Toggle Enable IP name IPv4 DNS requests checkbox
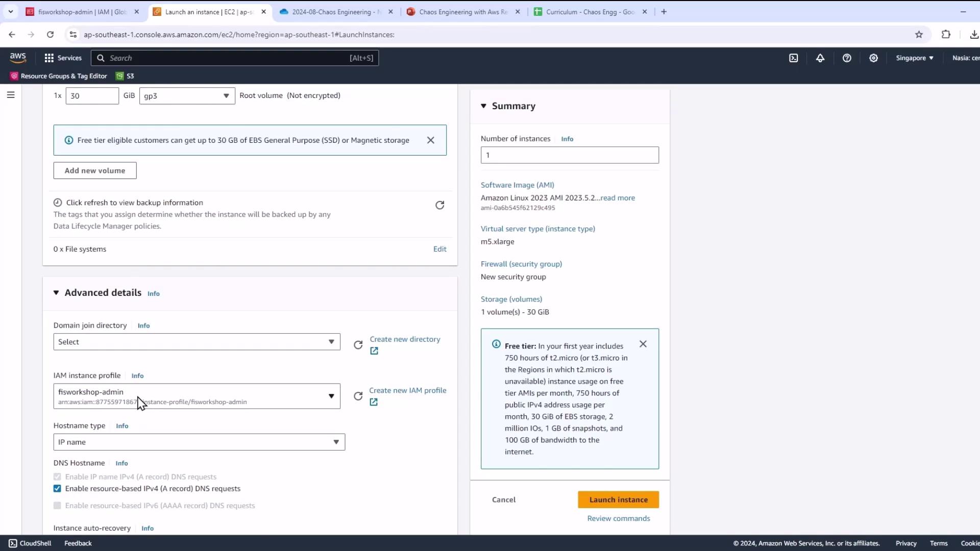 [57, 477]
